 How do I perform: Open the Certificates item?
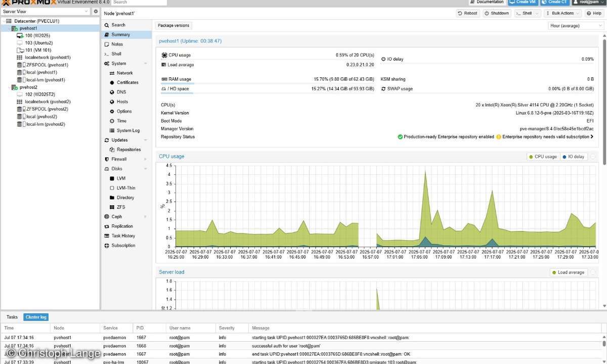point(126,82)
